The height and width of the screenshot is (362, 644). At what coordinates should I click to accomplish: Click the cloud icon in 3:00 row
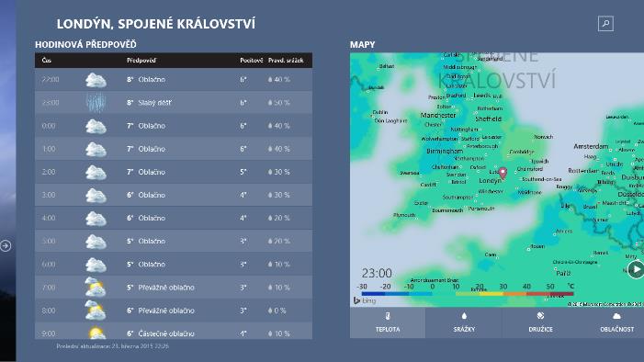pos(96,195)
